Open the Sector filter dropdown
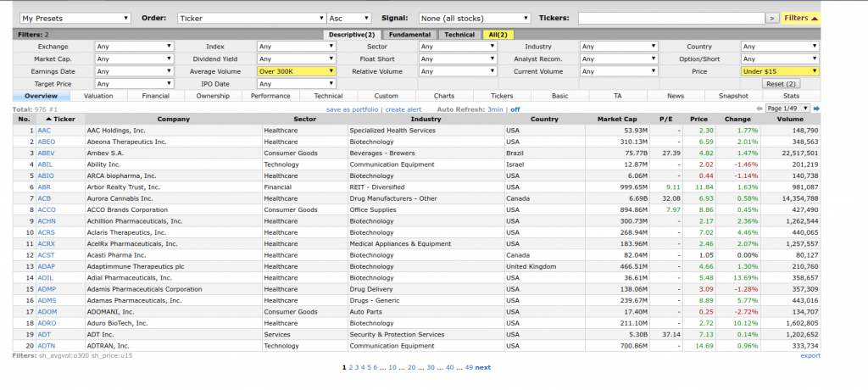Viewport: 868px width, 390px height. (458, 47)
